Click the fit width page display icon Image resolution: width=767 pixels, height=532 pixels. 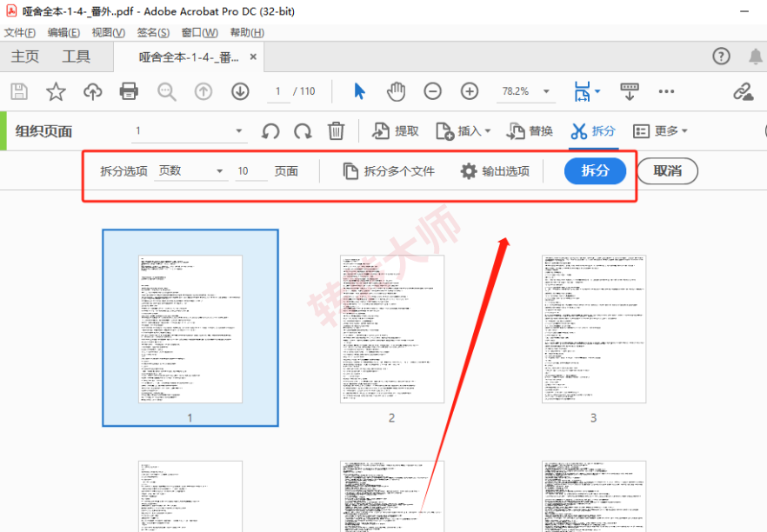(x=582, y=91)
